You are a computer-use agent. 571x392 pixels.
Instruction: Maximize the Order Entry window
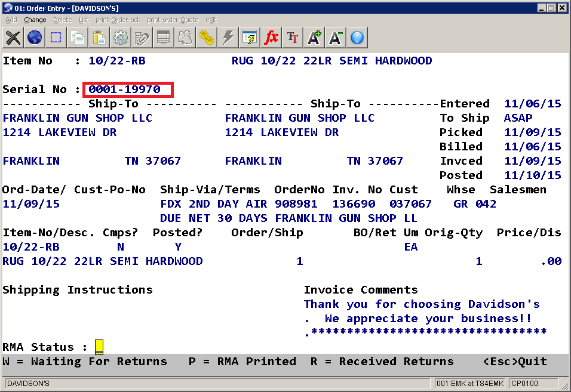(x=552, y=8)
